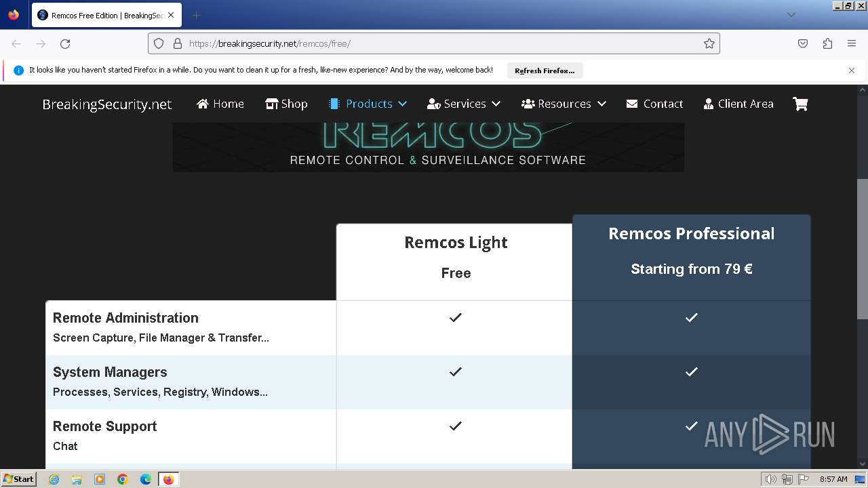This screenshot has height=488, width=868.
Task: Click Remcos Light checkmark for Remote Administration
Action: coord(456,317)
